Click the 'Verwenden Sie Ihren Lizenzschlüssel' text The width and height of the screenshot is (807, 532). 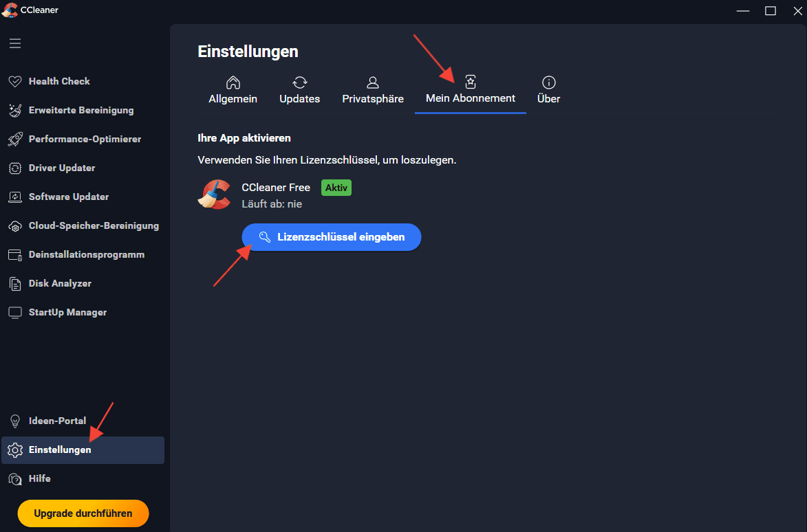coord(327,160)
